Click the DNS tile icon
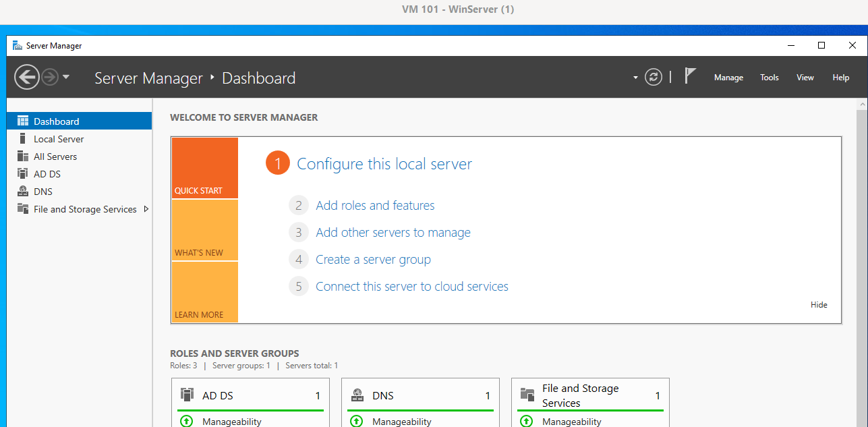Screen dimensions: 868x427 [x=357, y=395]
